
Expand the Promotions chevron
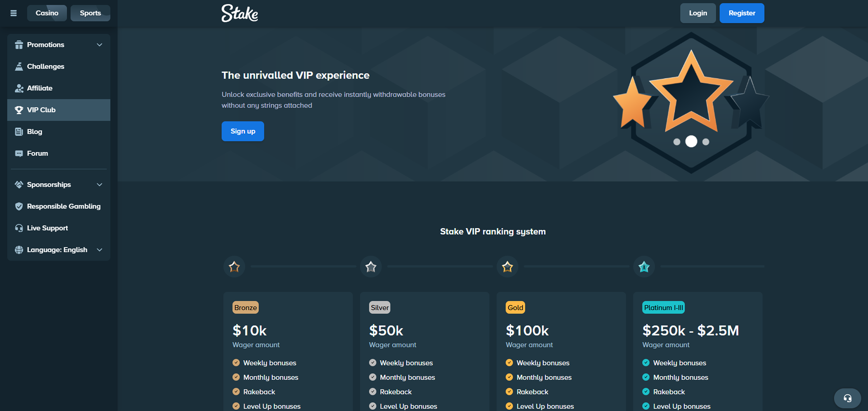(100, 45)
